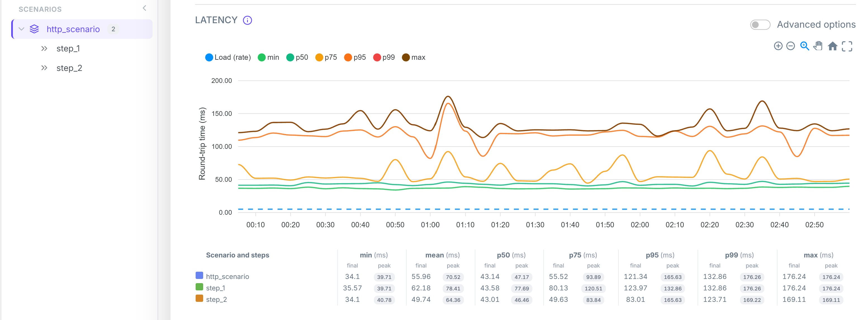This screenshot has height=320, width=868.
Task: Activate the hand panning tool
Action: coord(818,46)
